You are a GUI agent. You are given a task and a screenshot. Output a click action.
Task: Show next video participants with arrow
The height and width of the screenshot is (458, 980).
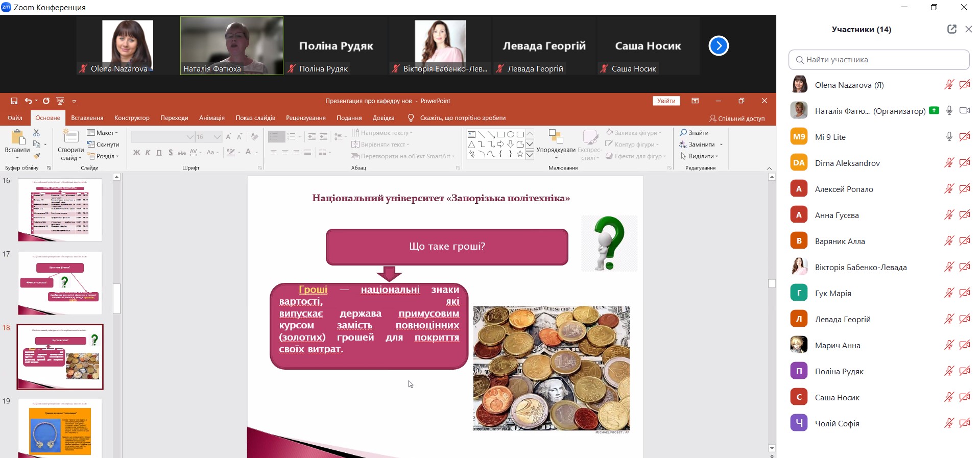click(718, 46)
